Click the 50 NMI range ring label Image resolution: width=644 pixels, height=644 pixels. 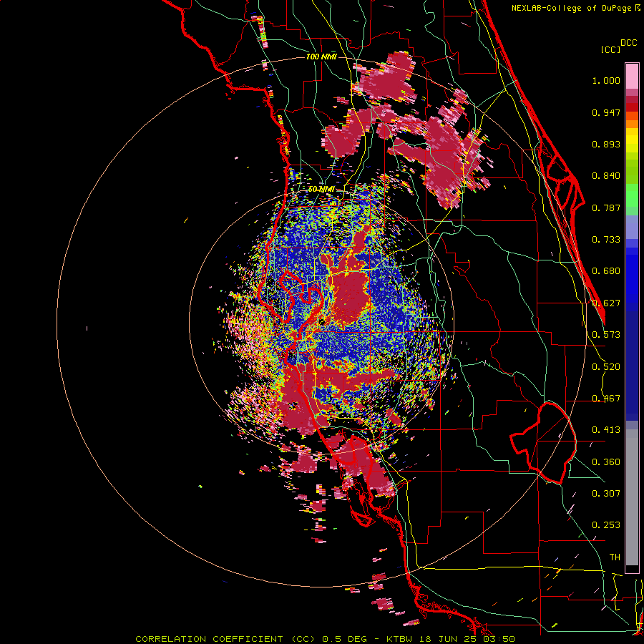[x=321, y=190]
